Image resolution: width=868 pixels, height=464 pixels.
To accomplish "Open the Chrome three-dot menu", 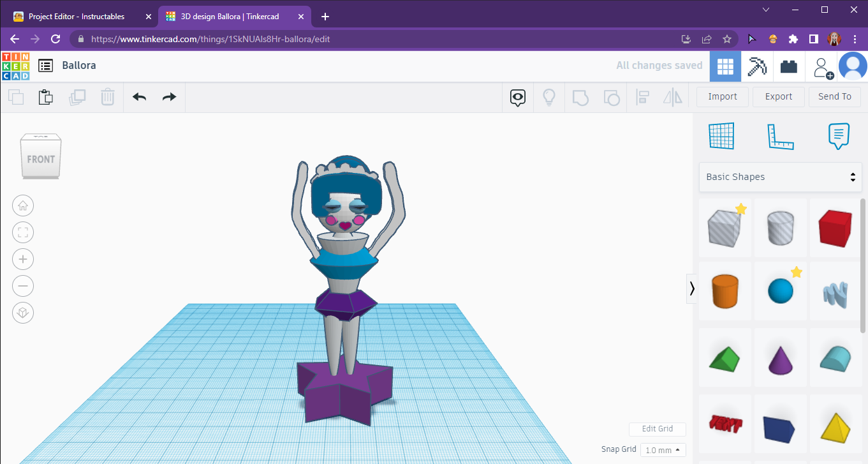I will (x=855, y=39).
